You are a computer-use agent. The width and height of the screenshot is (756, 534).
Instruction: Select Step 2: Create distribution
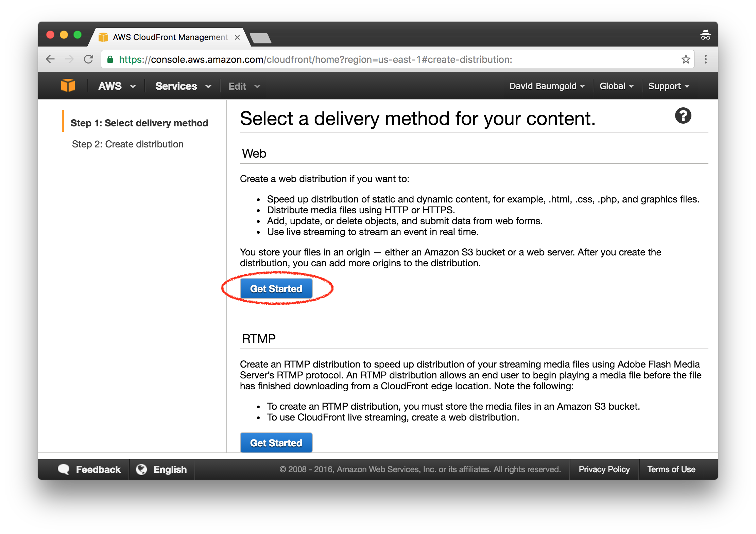pos(128,144)
